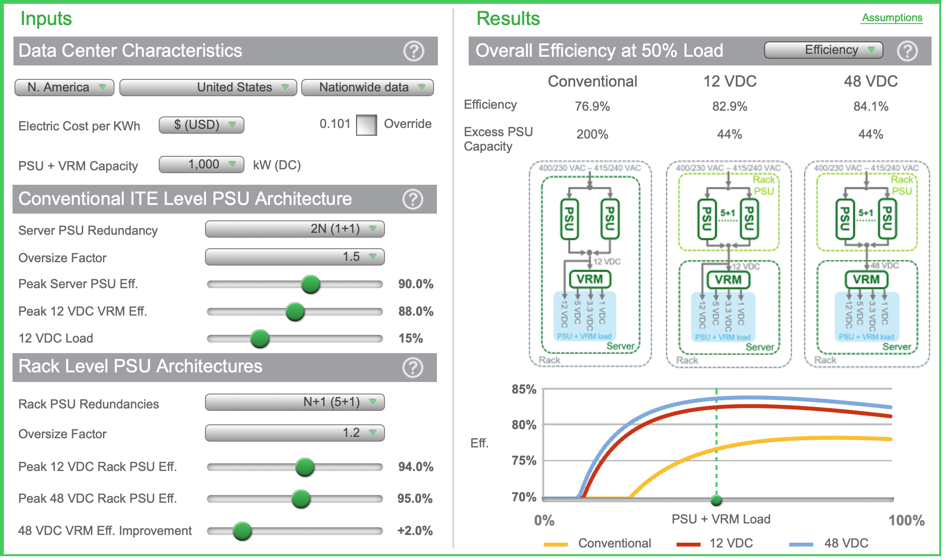The image size is (946, 560).
Task: Open Rack PSU Redundancies N+1 (5+1) dropdown
Action: [x=294, y=402]
